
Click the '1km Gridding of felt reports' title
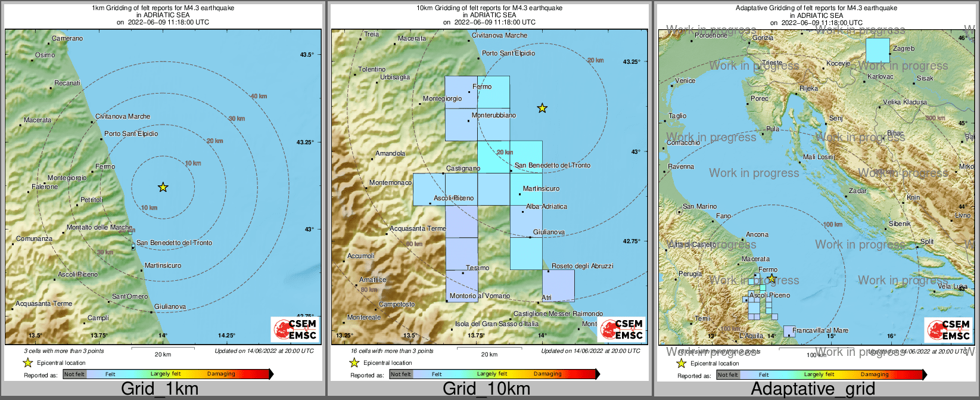click(x=163, y=8)
